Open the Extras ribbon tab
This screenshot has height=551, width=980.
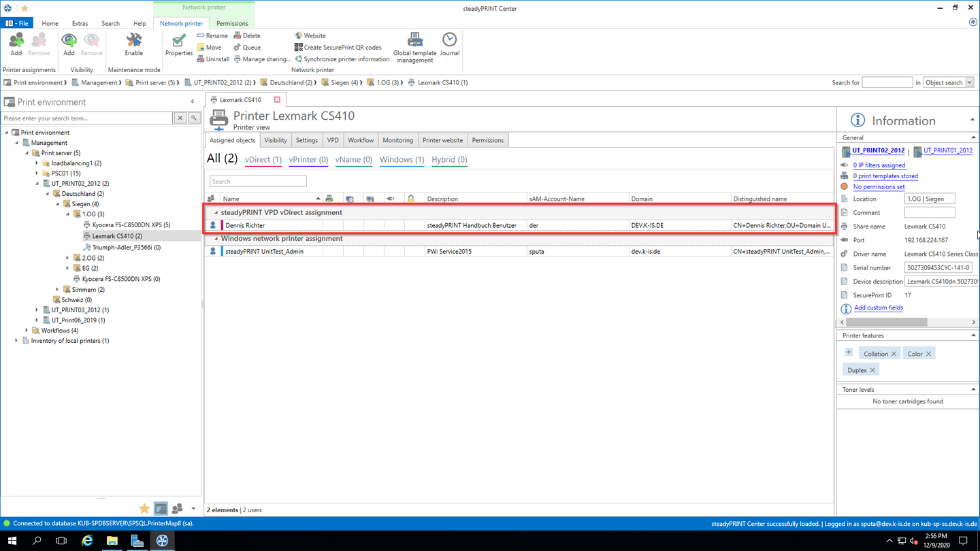point(80,23)
